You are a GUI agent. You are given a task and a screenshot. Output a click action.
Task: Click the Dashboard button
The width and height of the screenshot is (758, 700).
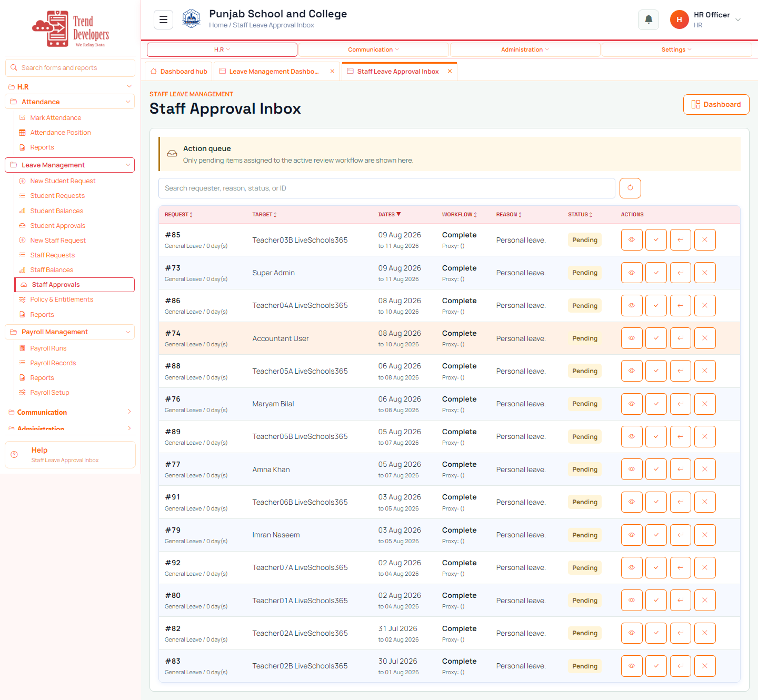716,104
